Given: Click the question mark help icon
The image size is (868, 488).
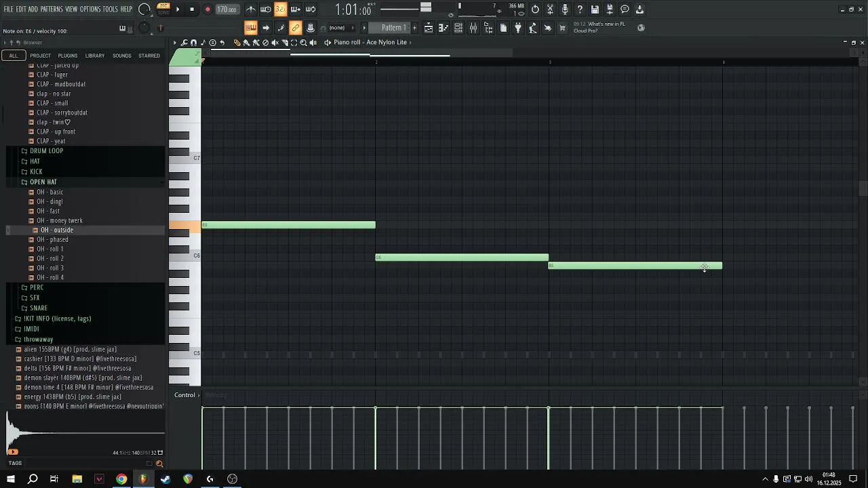Looking at the screenshot, I should point(580,9).
